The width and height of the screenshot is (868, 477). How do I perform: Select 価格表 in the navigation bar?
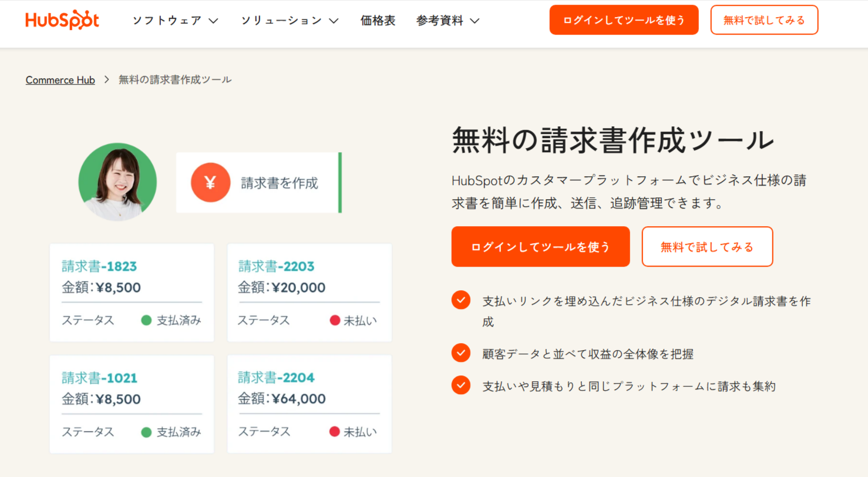pyautogui.click(x=378, y=19)
